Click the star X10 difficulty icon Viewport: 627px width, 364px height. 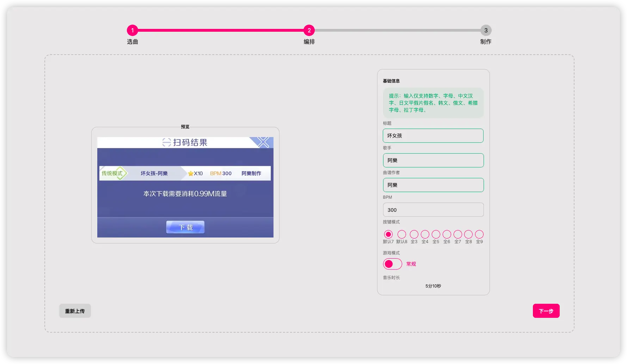click(195, 173)
